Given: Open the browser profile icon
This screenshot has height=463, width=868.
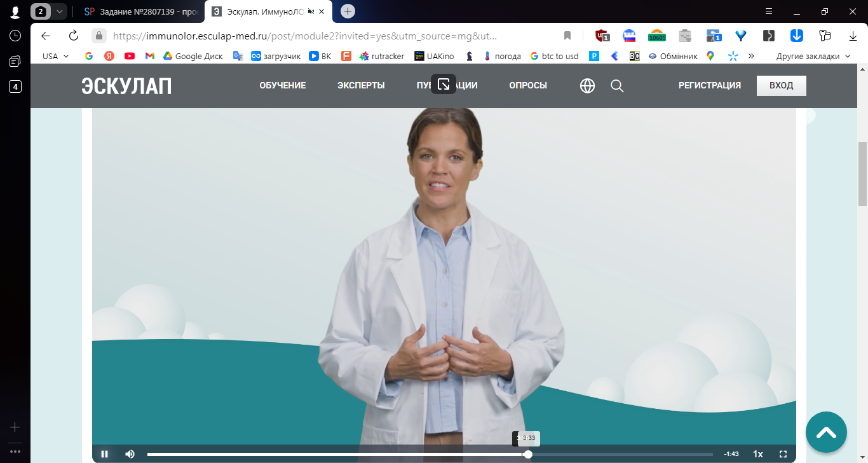Looking at the screenshot, I should pos(15,11).
